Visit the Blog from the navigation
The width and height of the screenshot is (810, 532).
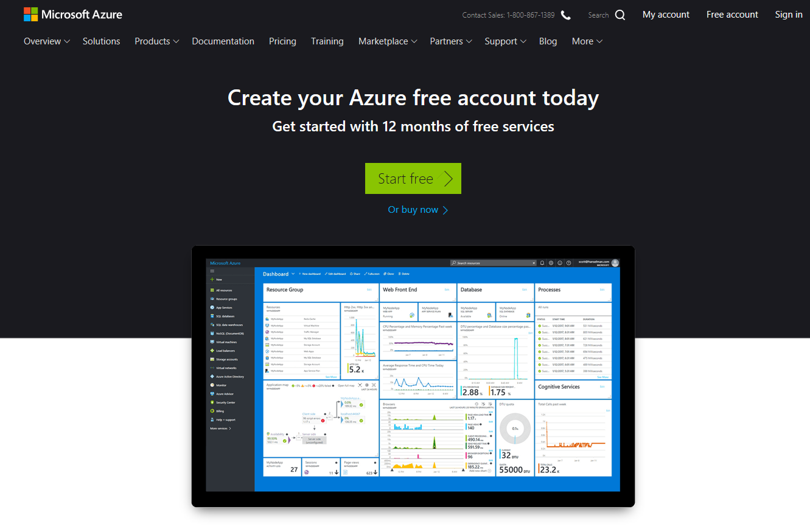click(x=548, y=41)
